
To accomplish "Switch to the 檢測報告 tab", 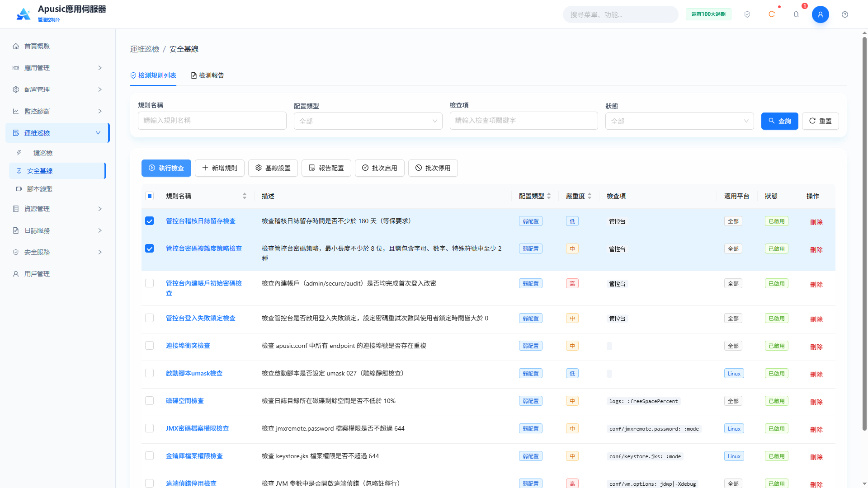I will [x=208, y=75].
